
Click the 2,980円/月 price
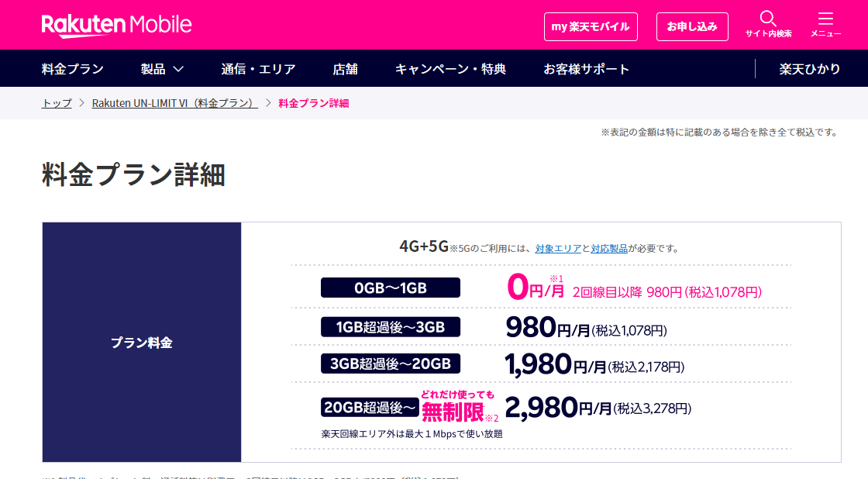tap(558, 408)
